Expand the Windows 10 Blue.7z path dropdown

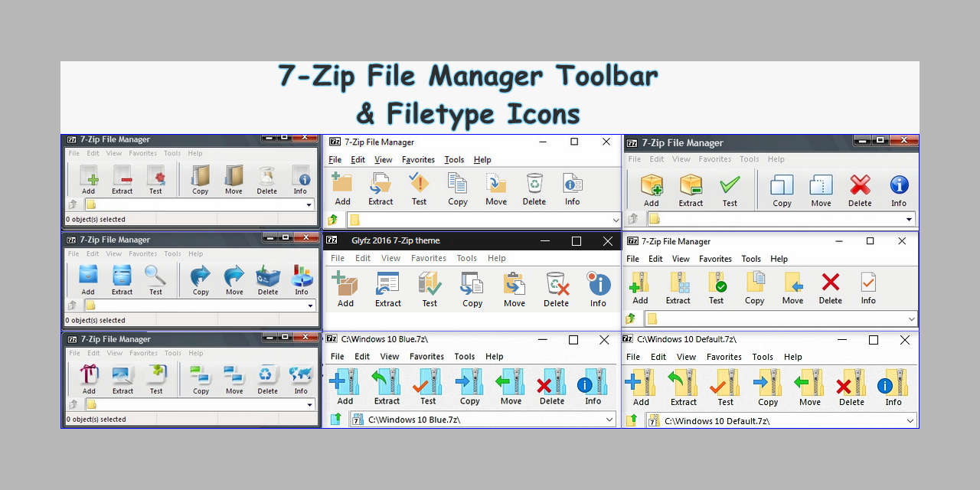point(609,419)
